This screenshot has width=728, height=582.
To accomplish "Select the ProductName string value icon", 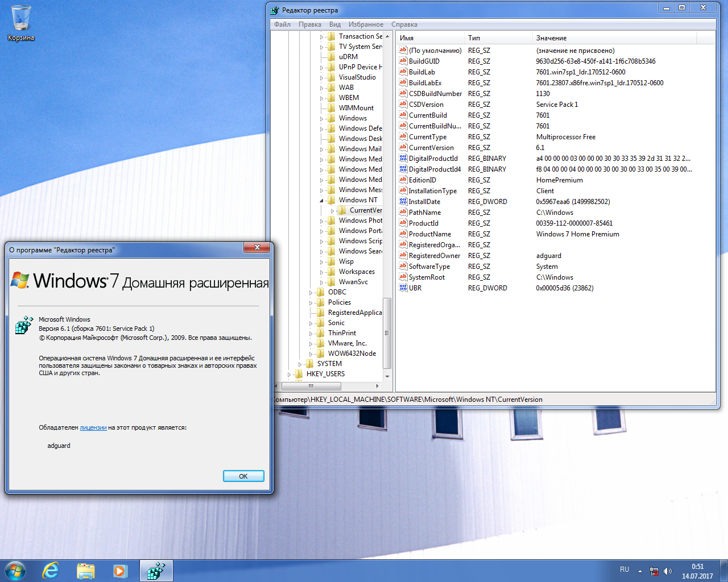I will [403, 234].
